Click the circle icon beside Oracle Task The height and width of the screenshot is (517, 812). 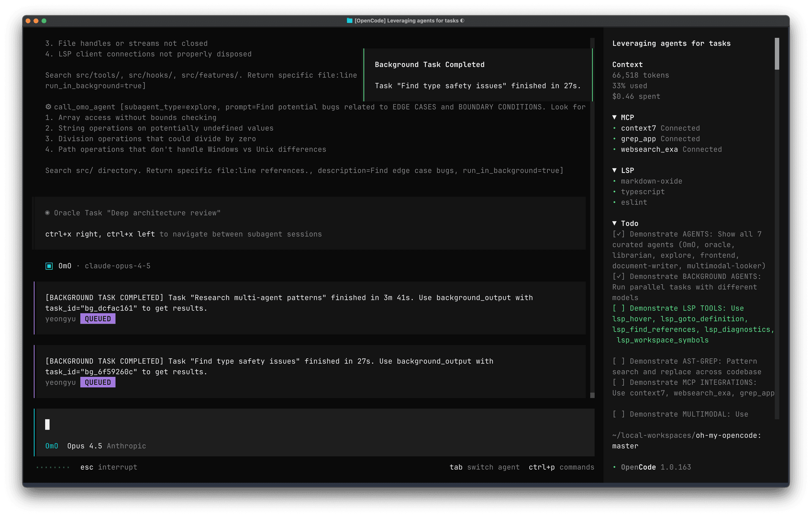(47, 213)
